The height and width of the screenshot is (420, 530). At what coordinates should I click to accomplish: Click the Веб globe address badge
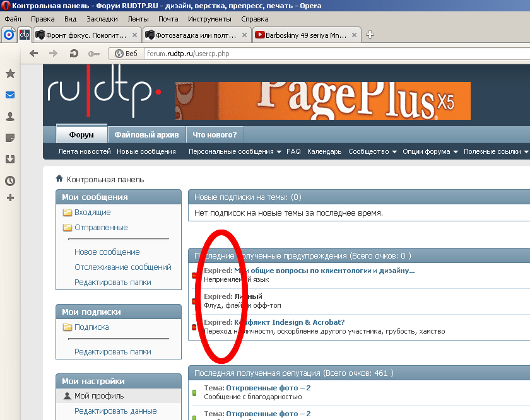126,54
